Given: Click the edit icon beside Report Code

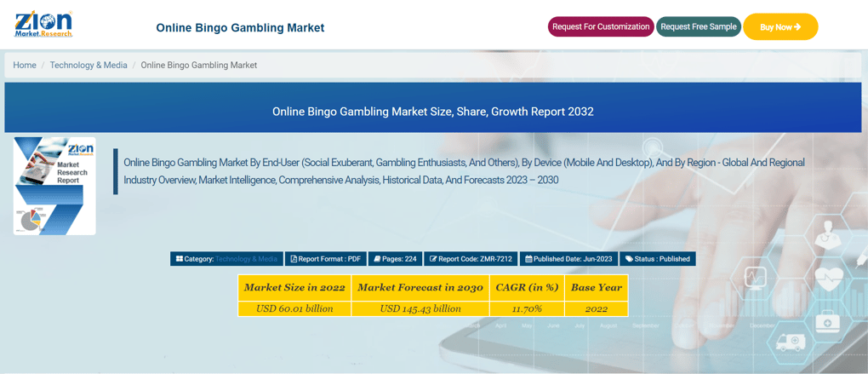Looking at the screenshot, I should click(x=433, y=259).
